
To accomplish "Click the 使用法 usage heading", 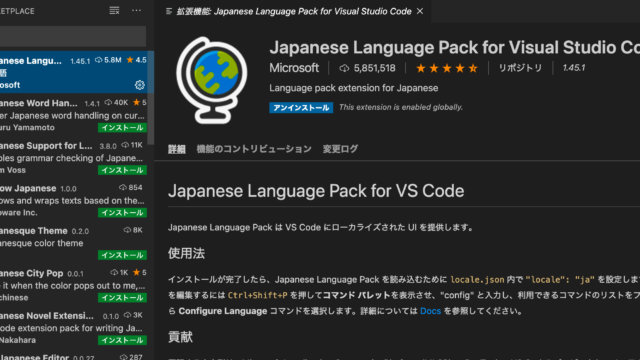I will click(x=186, y=253).
